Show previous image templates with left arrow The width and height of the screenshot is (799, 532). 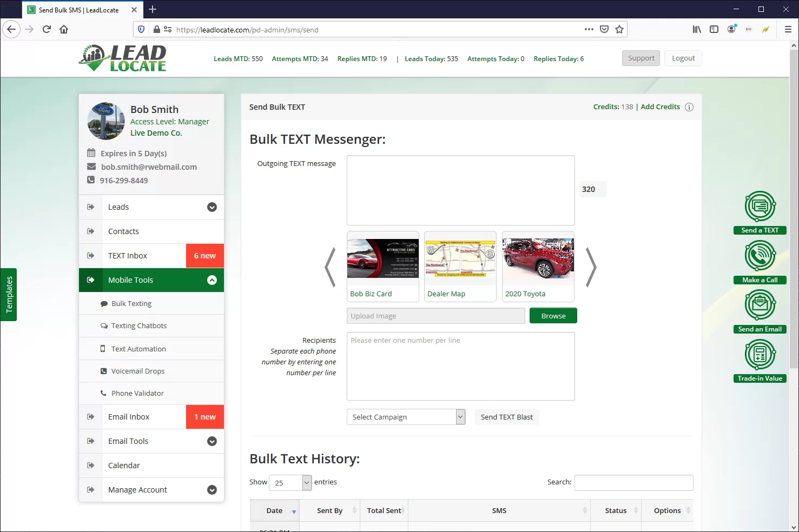(x=330, y=267)
